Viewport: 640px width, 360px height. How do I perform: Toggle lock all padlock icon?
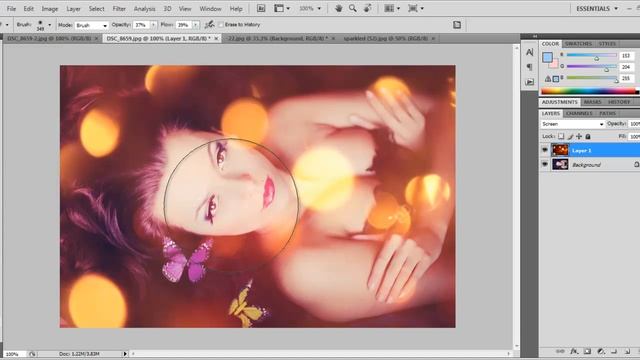588,136
